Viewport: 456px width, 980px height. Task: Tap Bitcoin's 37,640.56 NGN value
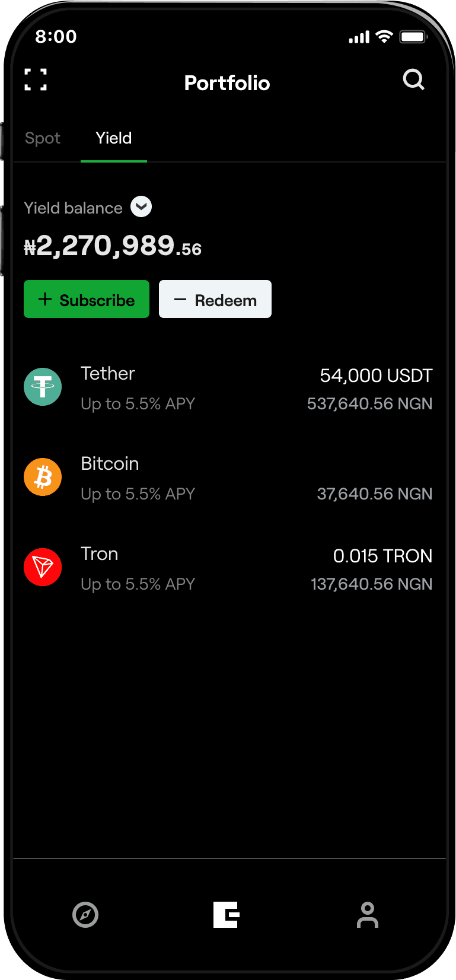[374, 494]
